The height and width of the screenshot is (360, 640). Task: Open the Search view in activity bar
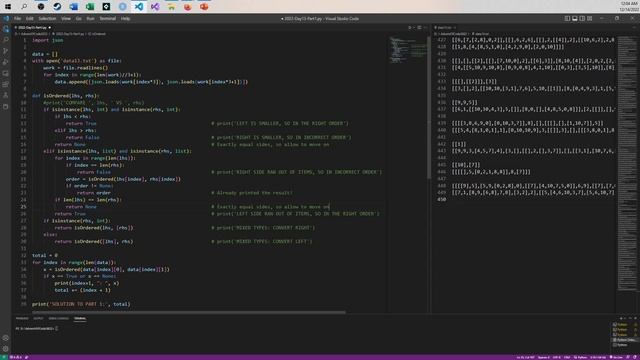pos(6,40)
